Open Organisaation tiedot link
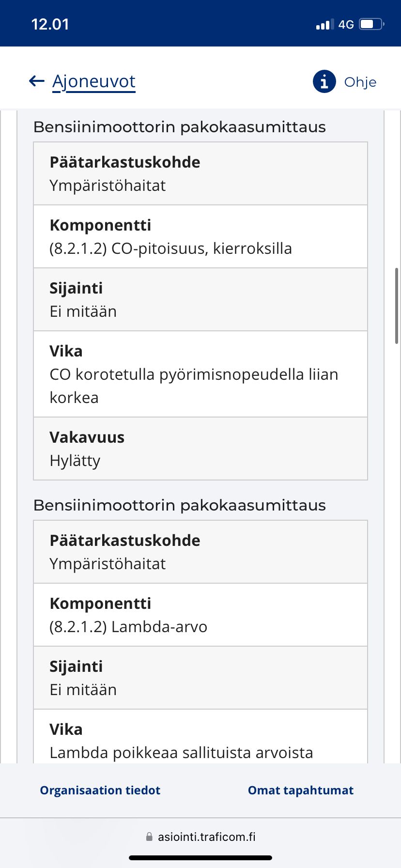401x868 pixels. tap(100, 790)
